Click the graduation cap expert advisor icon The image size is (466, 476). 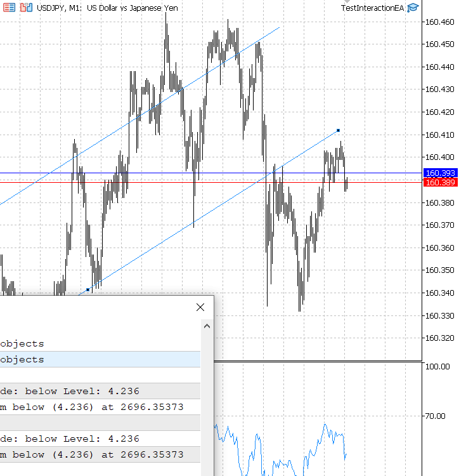click(x=413, y=8)
